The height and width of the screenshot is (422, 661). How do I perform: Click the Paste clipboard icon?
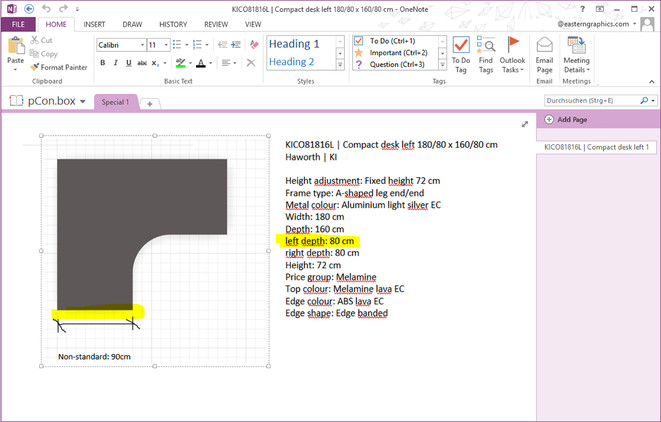click(x=16, y=46)
